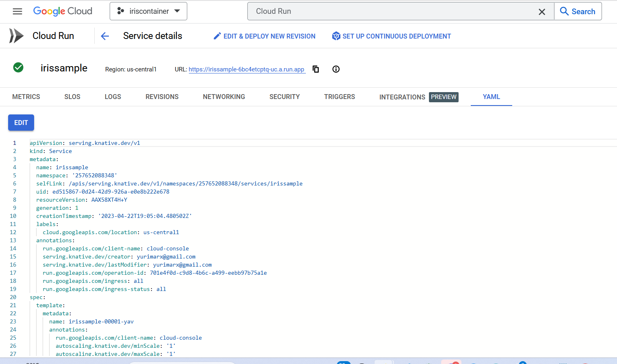The height and width of the screenshot is (364, 617).
Task: Click the location us-central1 label value
Action: click(161, 232)
